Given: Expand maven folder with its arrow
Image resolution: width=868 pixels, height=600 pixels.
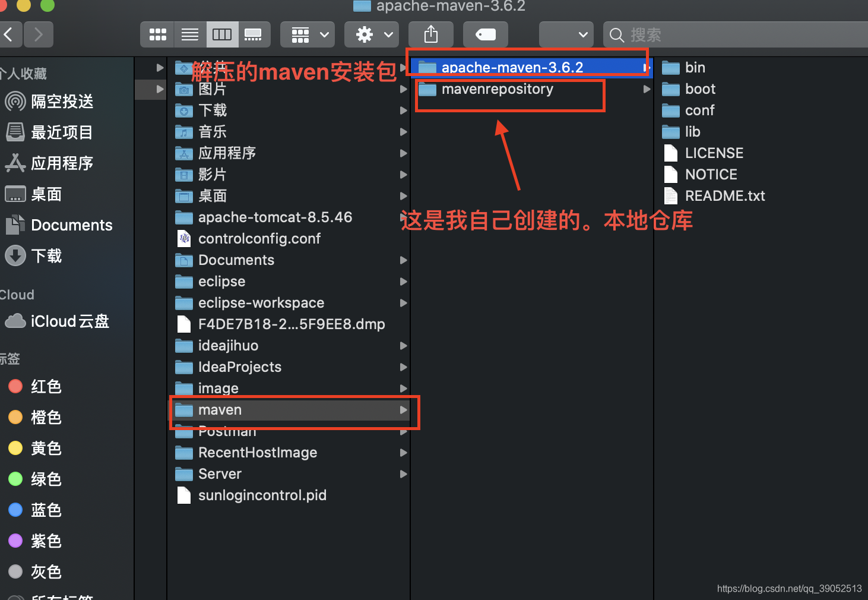Looking at the screenshot, I should coord(403,410).
